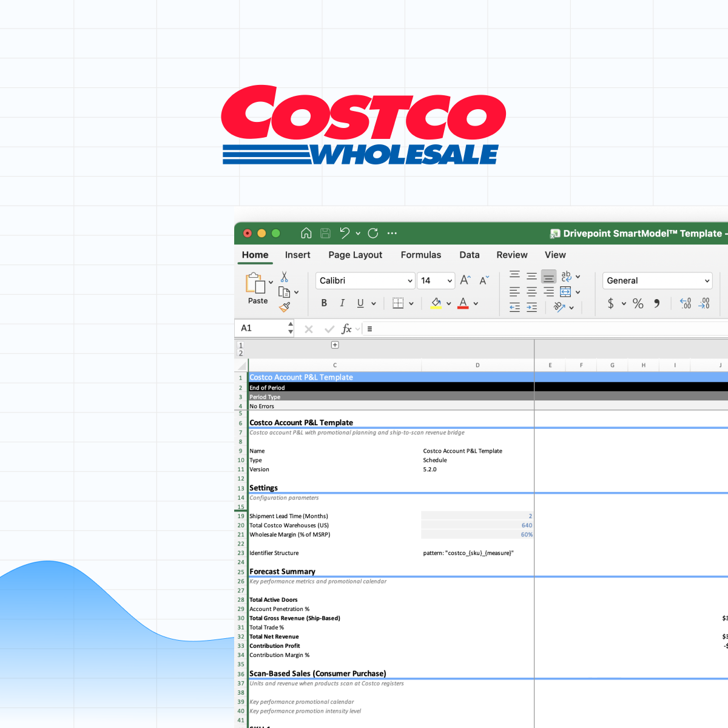Viewport: 728px width, 728px height.
Task: Select Align Left icon
Action: [514, 292]
